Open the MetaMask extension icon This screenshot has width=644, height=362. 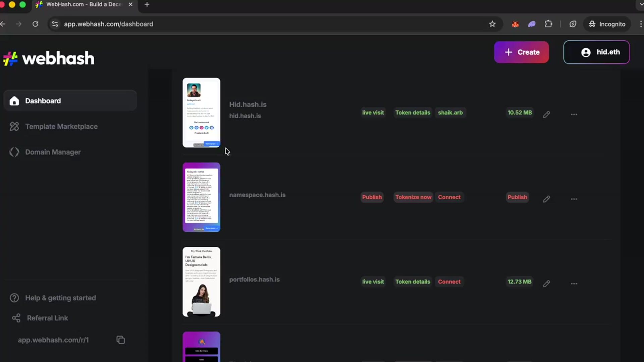pos(515,24)
